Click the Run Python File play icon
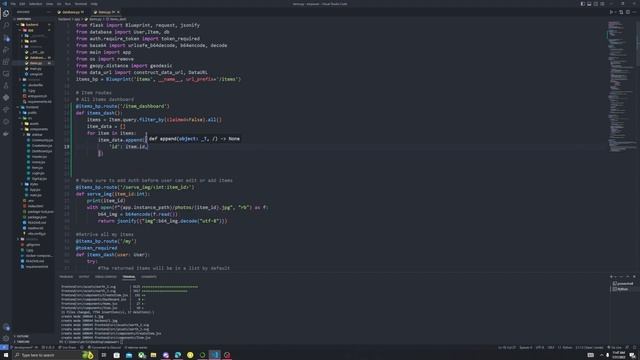The image size is (640, 360). tap(611, 12)
